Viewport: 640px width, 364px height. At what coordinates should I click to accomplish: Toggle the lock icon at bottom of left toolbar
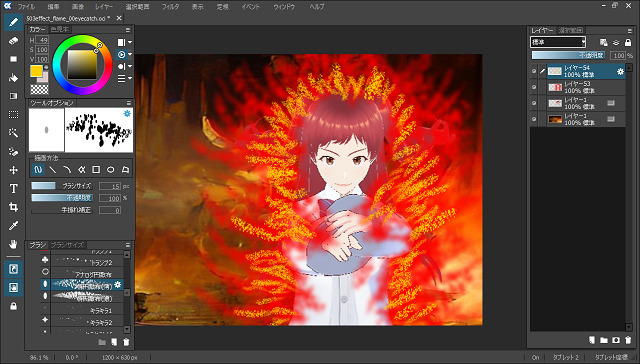point(13,306)
